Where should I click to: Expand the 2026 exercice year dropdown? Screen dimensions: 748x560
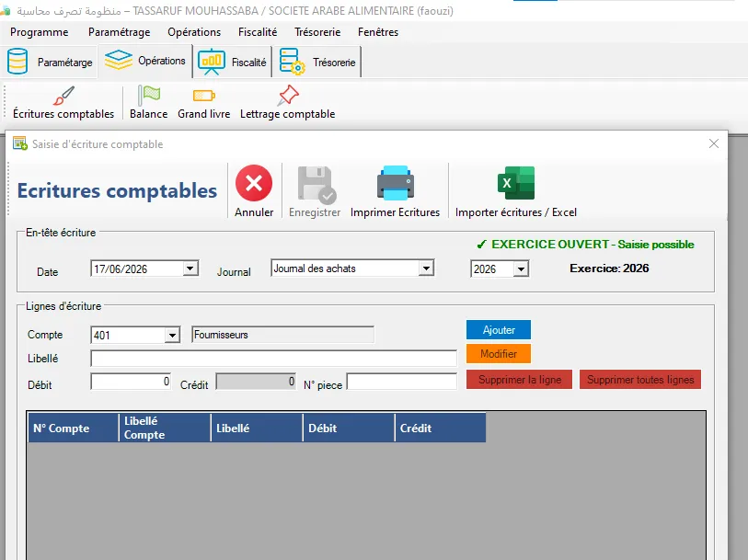[x=521, y=269]
